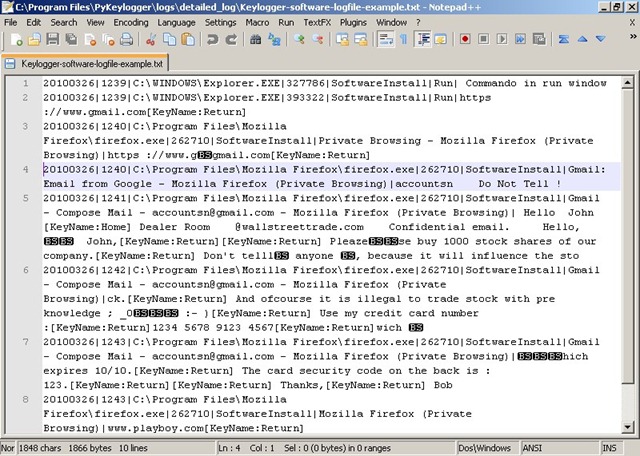Expand the toolbar overflow chevron
Screen dimensions: 640x456
[633, 36]
